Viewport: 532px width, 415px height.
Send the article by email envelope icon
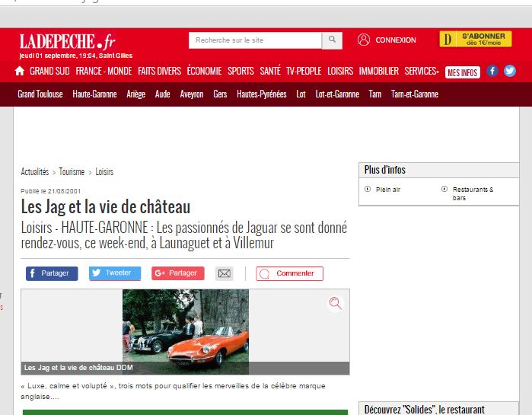pos(225,273)
